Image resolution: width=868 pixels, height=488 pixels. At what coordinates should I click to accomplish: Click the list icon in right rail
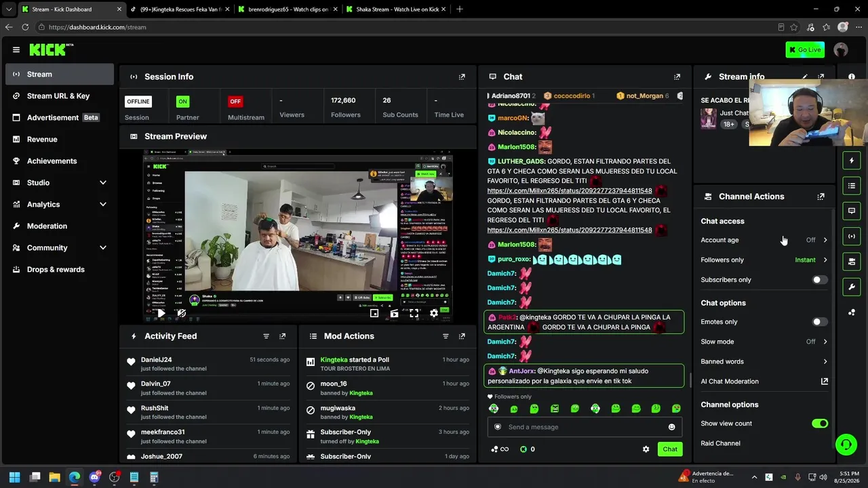(x=852, y=186)
